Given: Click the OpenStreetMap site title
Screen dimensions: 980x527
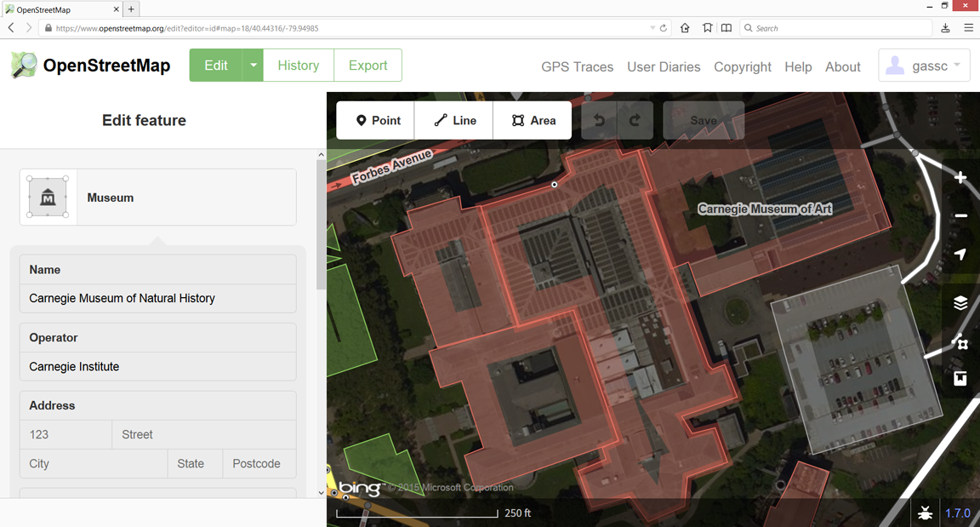Looking at the screenshot, I should tap(106, 65).
